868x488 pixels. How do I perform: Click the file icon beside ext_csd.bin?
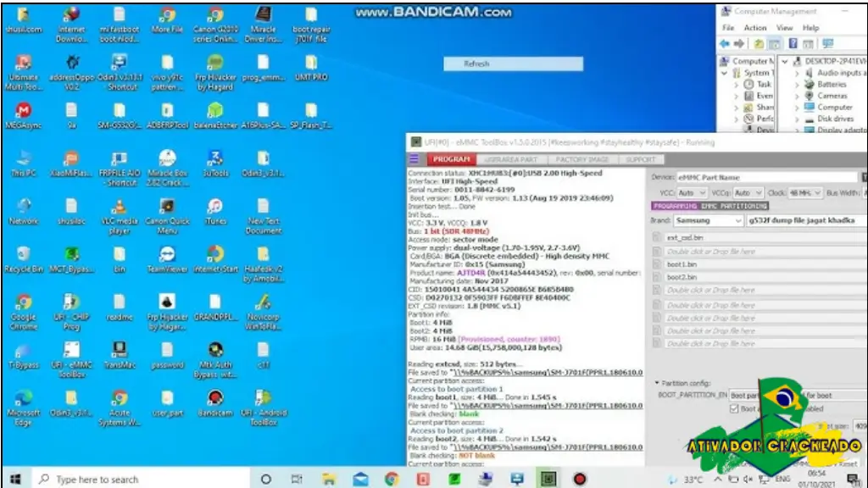coord(657,237)
